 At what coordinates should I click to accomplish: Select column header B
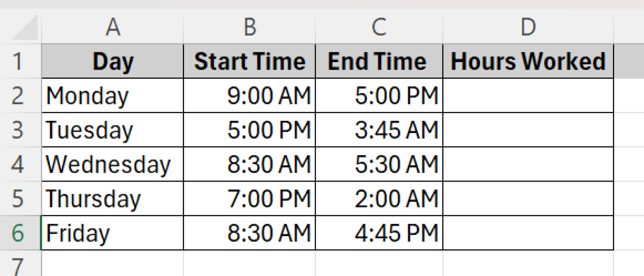249,26
